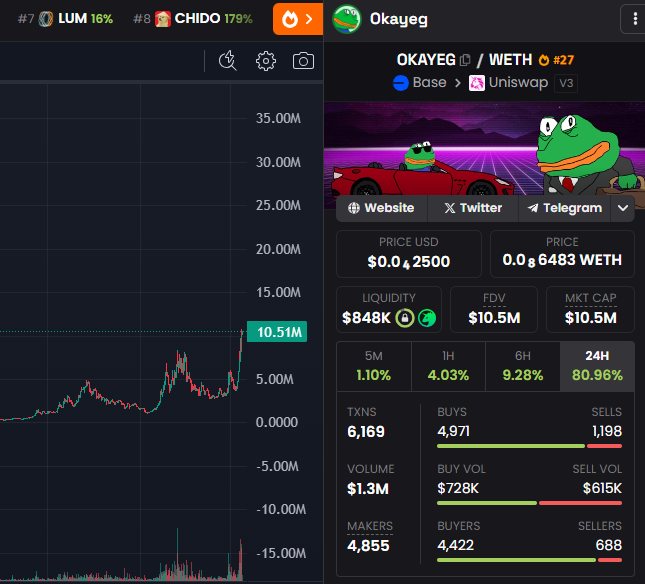Click the 35.00M axis label
Image resolution: width=645 pixels, height=584 pixels.
278,118
